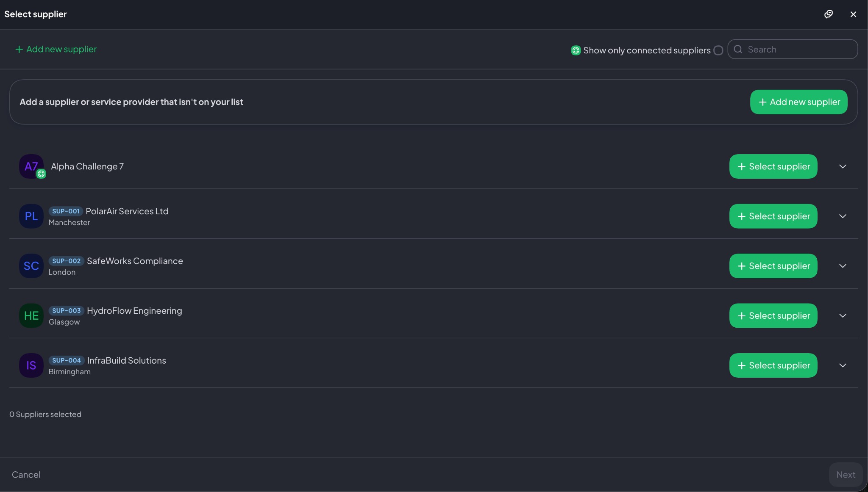Screen dimensions: 868x492
Task: Click the green connected-supplier badge icon near toggle
Action: point(575,50)
